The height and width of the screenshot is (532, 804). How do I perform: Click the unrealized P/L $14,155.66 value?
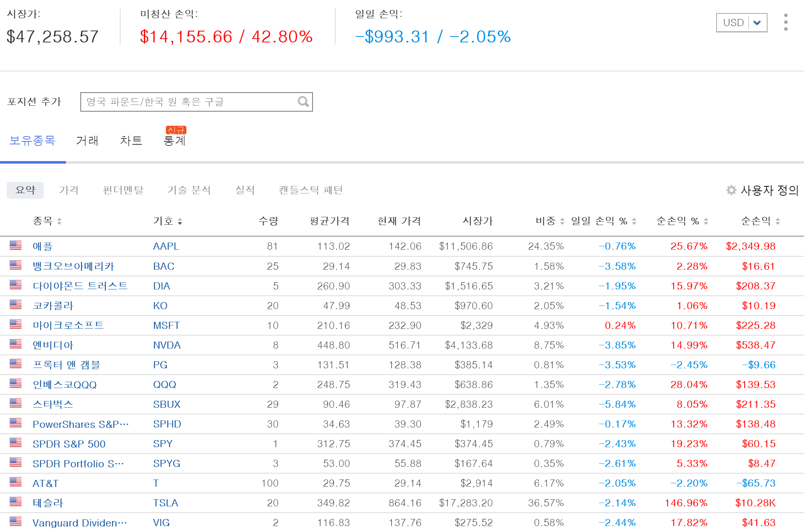point(186,37)
